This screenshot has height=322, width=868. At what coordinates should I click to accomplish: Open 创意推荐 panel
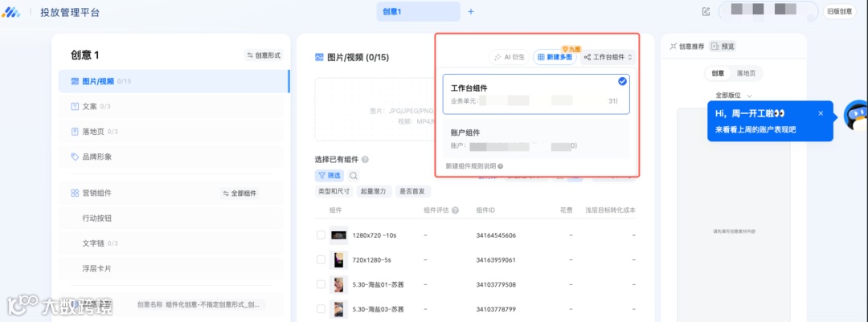687,47
